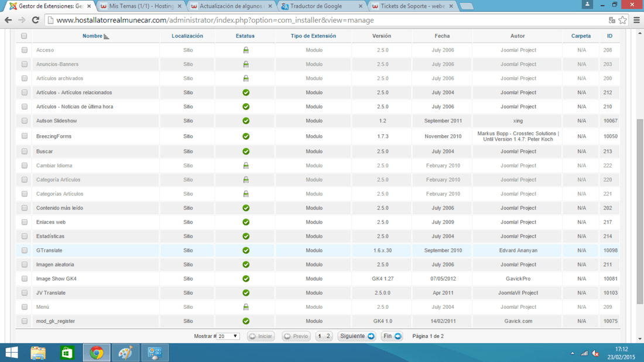Open the Mostrar # rows-per-page dropdown
The width and height of the screenshot is (644, 362).
click(228, 336)
